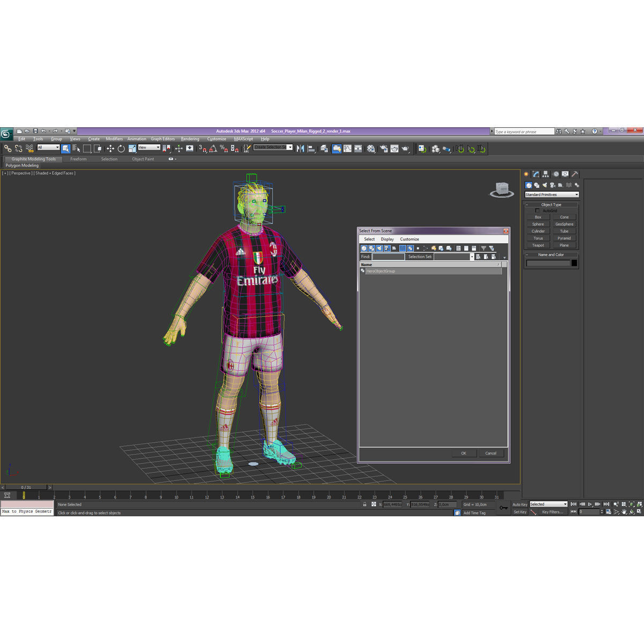This screenshot has width=644, height=644.
Task: Click the Mirror tool in main toolbar
Action: [300, 149]
